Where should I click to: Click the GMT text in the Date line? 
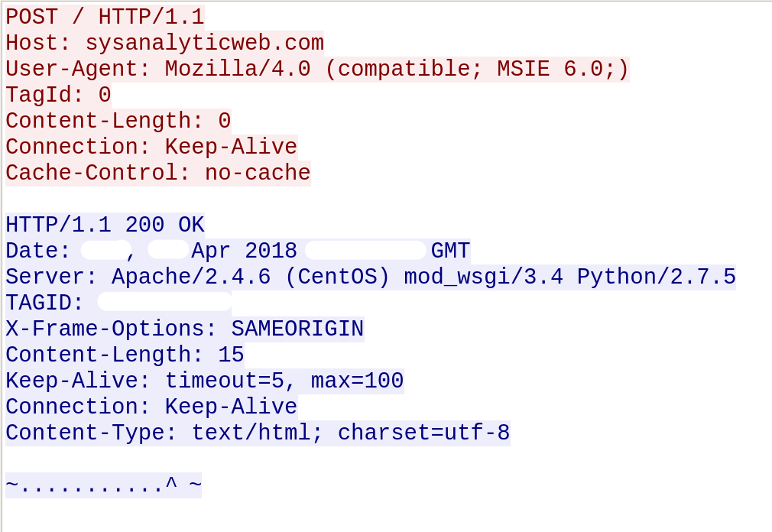point(450,251)
